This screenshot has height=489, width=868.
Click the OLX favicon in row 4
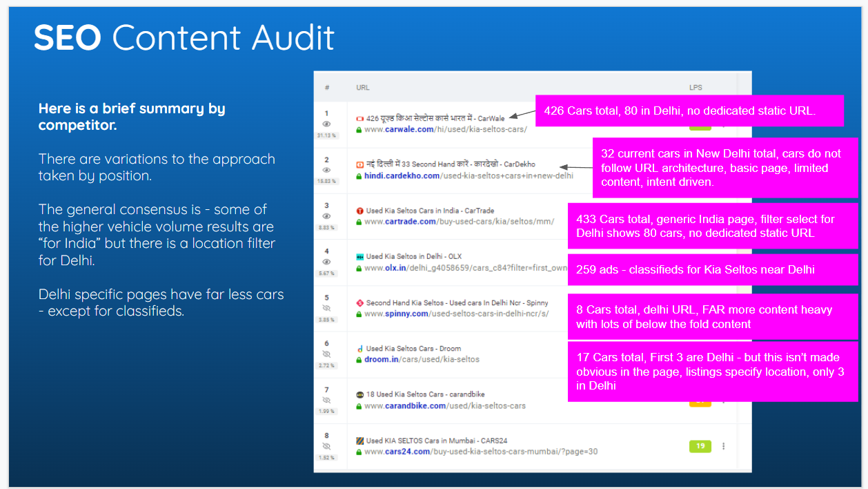click(x=359, y=257)
